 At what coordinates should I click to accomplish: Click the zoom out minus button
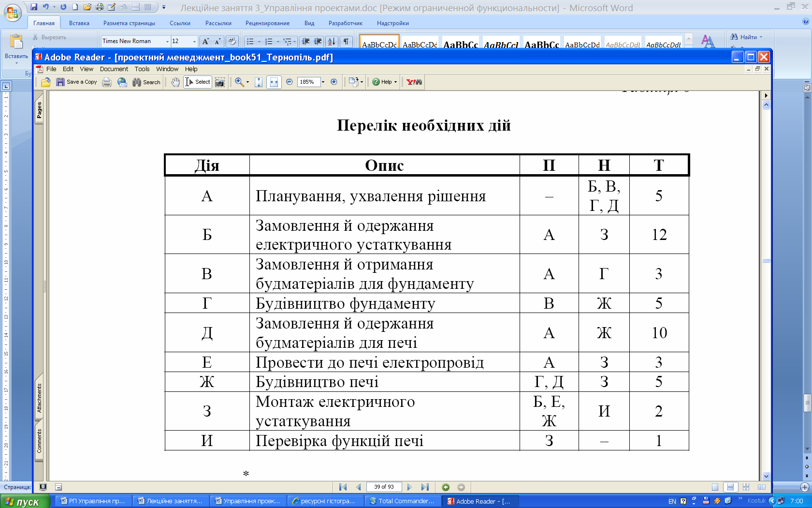[x=290, y=82]
